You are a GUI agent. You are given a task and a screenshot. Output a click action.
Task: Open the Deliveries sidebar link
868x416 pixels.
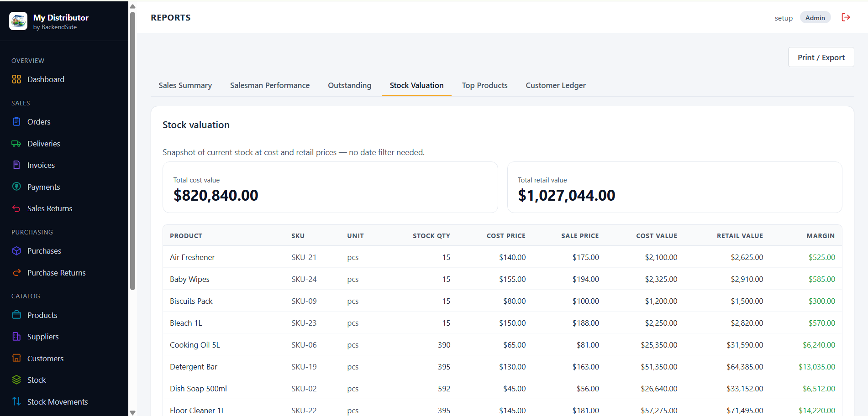point(44,144)
